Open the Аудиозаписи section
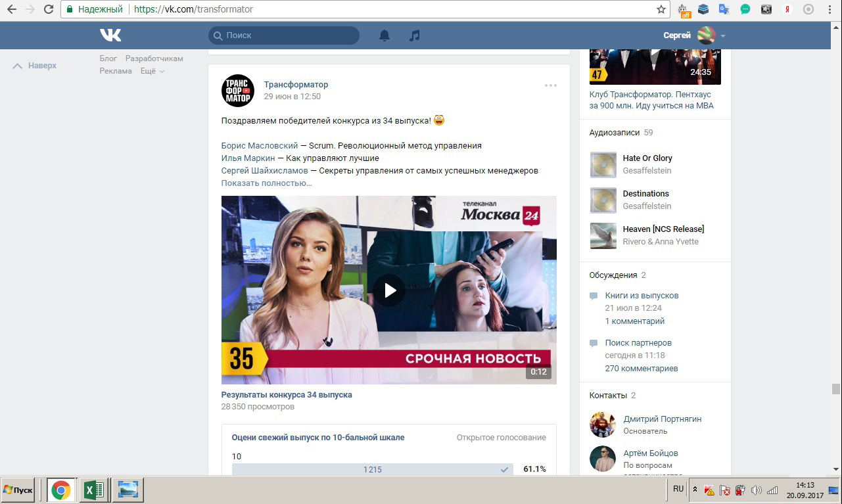Screen dimensions: 842x504 click(615, 132)
